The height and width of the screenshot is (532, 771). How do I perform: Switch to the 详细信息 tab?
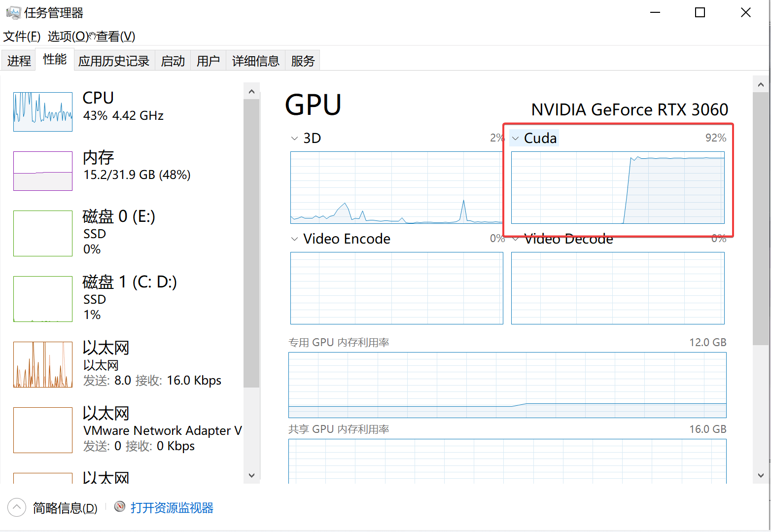255,61
